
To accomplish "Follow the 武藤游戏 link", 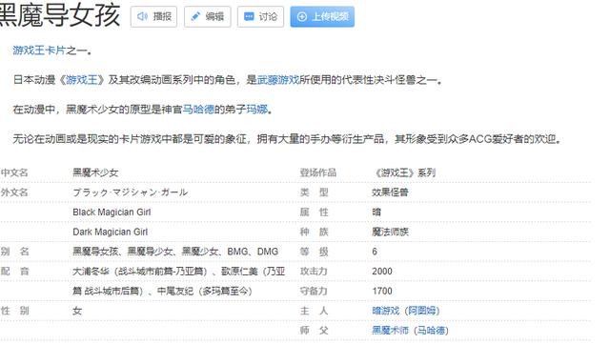I will [277, 80].
